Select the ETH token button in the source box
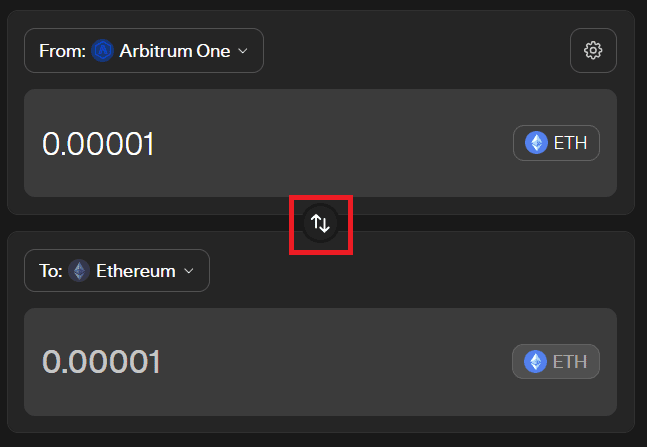 (x=556, y=143)
